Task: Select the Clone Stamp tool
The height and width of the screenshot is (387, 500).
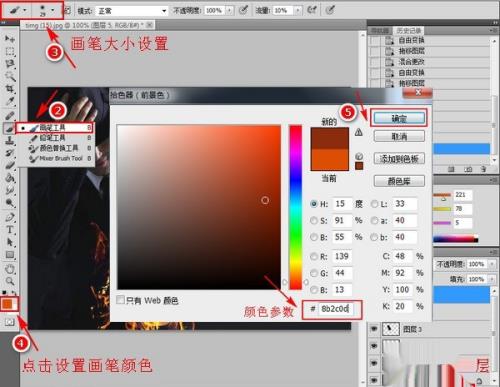Action: (x=10, y=141)
